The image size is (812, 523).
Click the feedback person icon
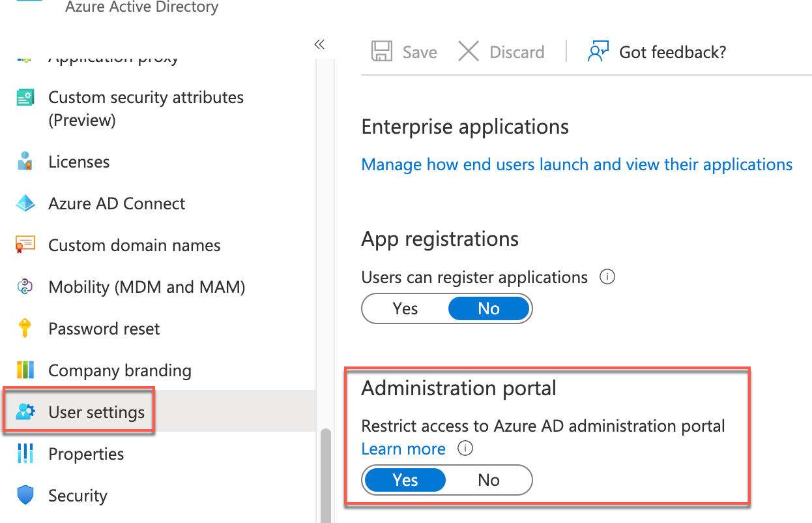pos(598,52)
